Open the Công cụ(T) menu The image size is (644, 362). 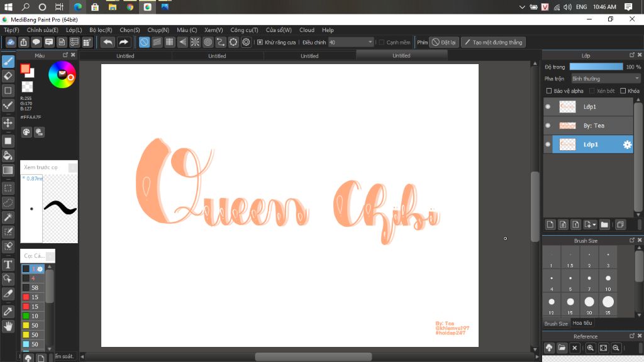(245, 30)
